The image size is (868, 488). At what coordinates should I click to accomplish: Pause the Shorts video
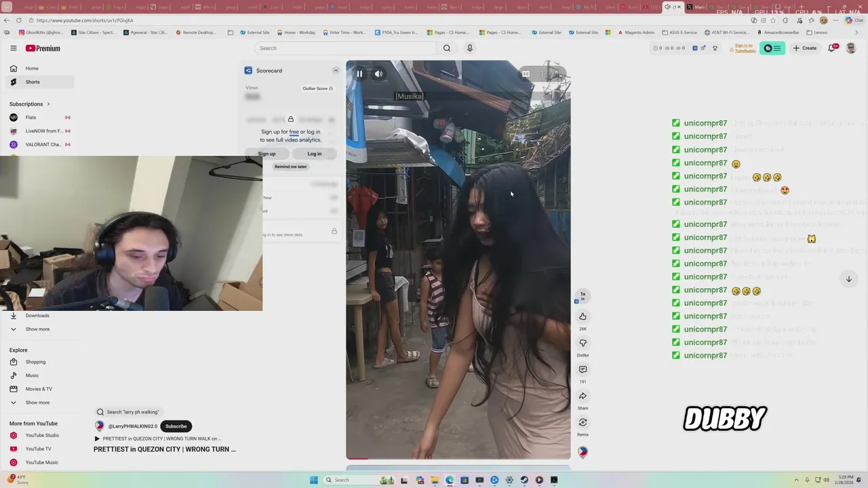pos(359,74)
